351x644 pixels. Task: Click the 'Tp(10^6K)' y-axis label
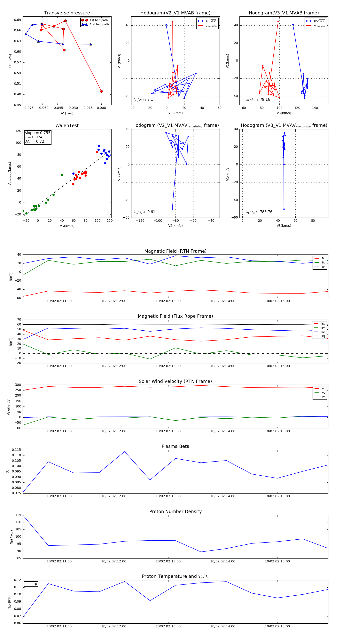tap(10, 602)
